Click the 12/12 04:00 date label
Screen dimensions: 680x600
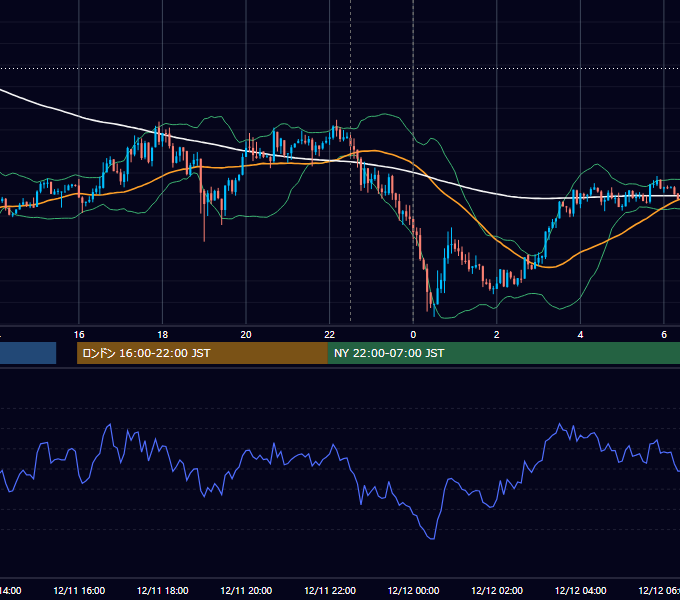[x=581, y=590]
